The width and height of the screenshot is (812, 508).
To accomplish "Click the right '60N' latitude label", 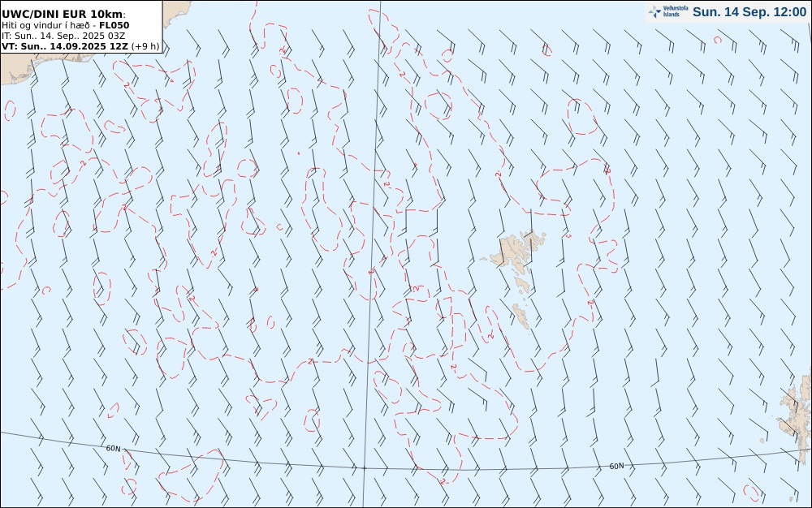I will 616,466.
